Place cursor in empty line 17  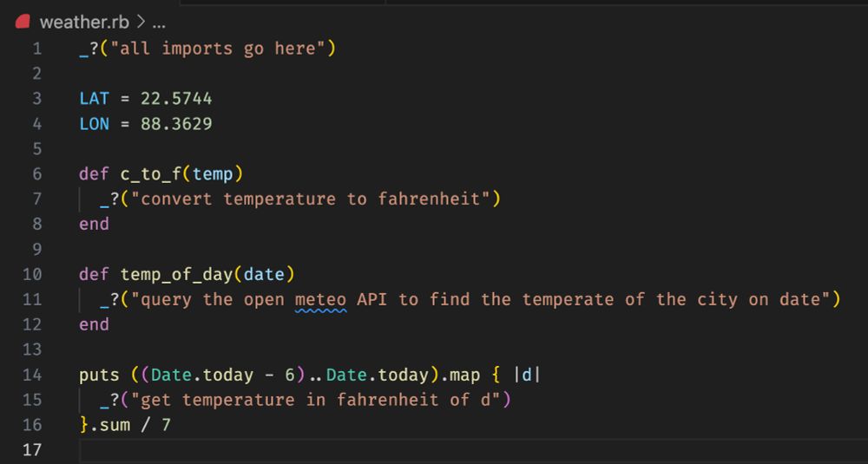coord(347,450)
